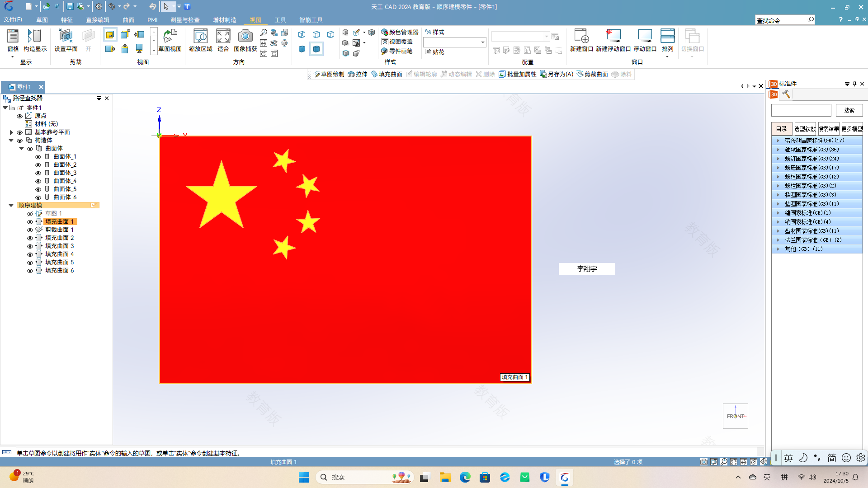This screenshot has height=488, width=868.
Task: Click the taskbar 搜索 search box
Action: pos(364,477)
